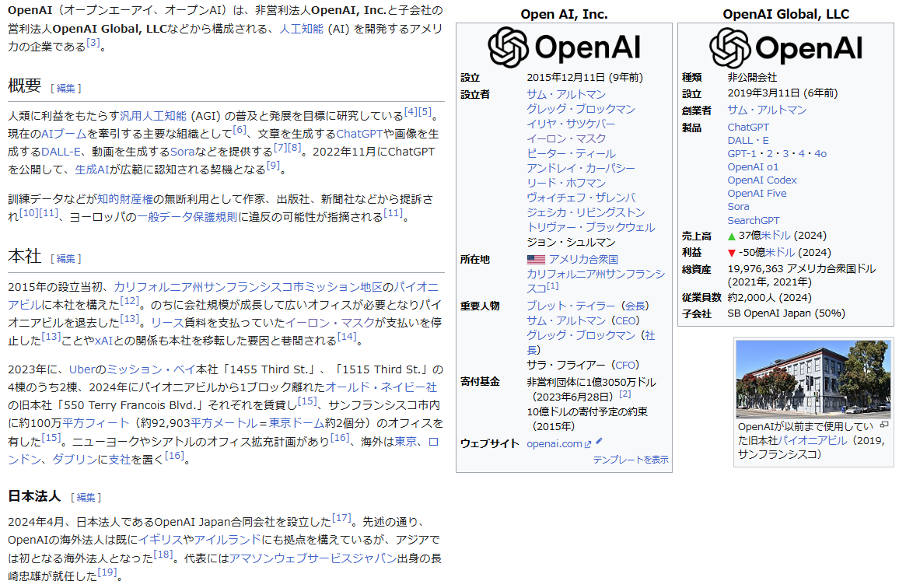Jump to citation [6] after 主要な組織として

(239, 130)
